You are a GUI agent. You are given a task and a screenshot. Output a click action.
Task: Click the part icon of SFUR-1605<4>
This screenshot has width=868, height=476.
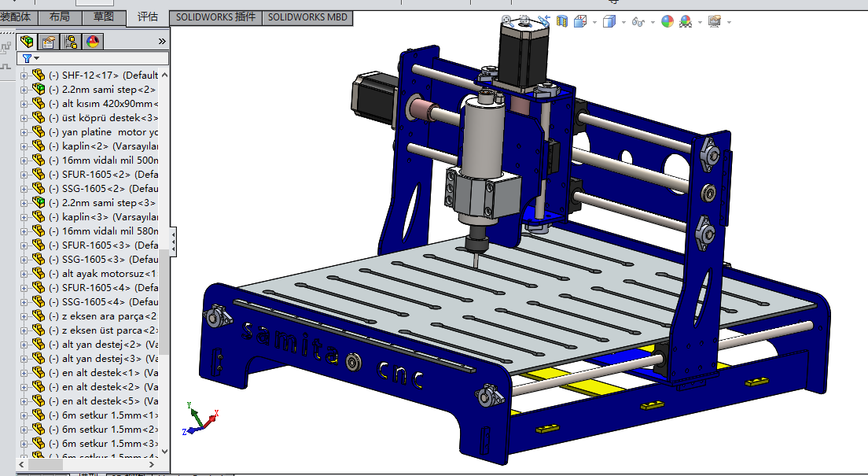(x=39, y=287)
